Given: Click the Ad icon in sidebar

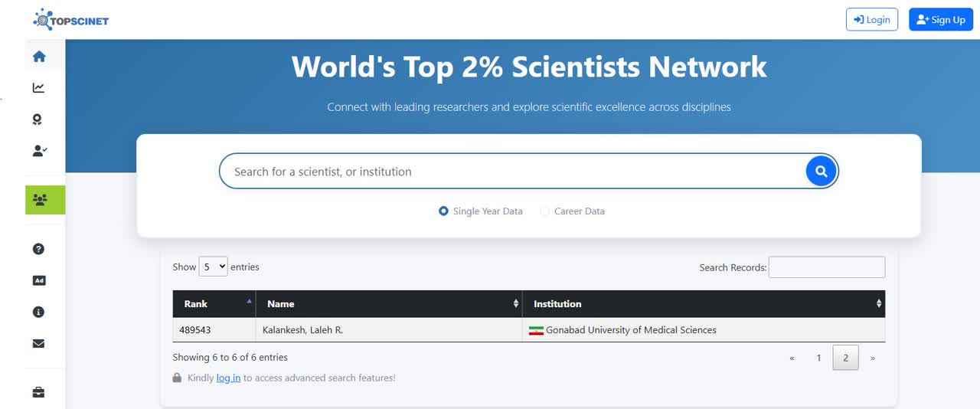Looking at the screenshot, I should [x=39, y=280].
